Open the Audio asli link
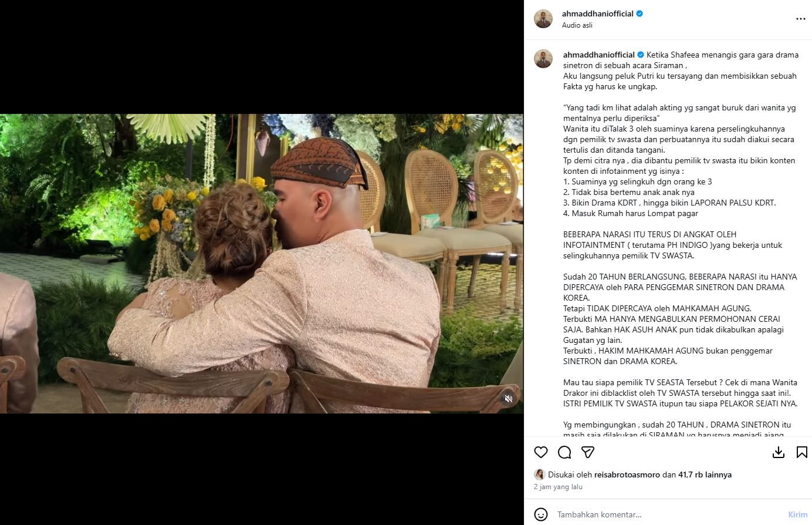Screen dimensions: 812x525 click(x=577, y=25)
